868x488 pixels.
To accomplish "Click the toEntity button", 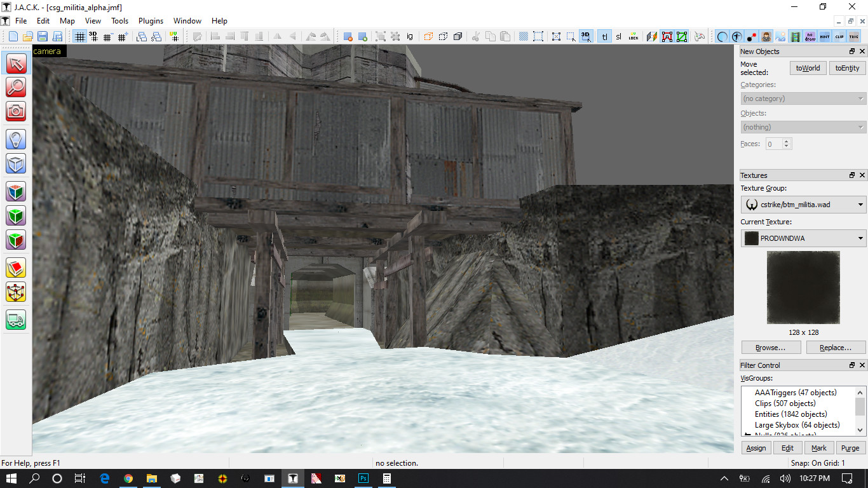I will 847,68.
